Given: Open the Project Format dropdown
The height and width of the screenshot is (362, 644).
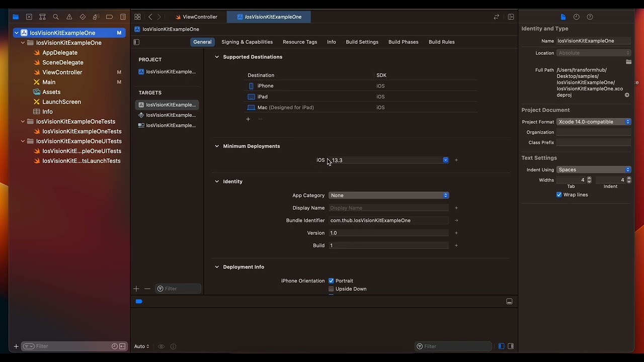Looking at the screenshot, I should 594,122.
